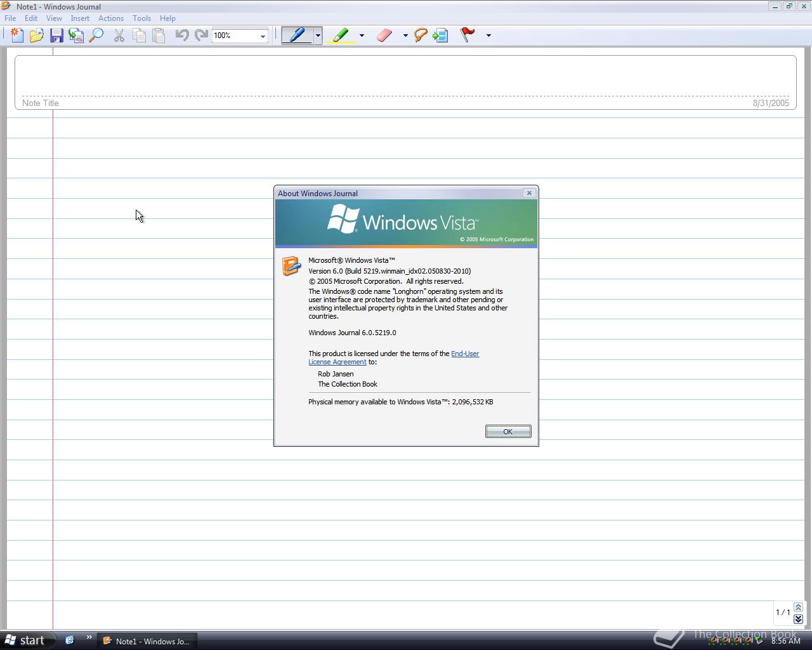The height and width of the screenshot is (650, 812).
Task: Click the 8/31/2005 note date
Action: coord(771,103)
